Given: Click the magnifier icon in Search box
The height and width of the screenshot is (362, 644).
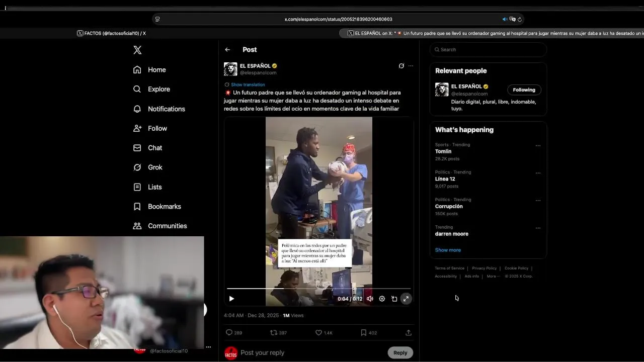Looking at the screenshot, I should tap(437, 49).
